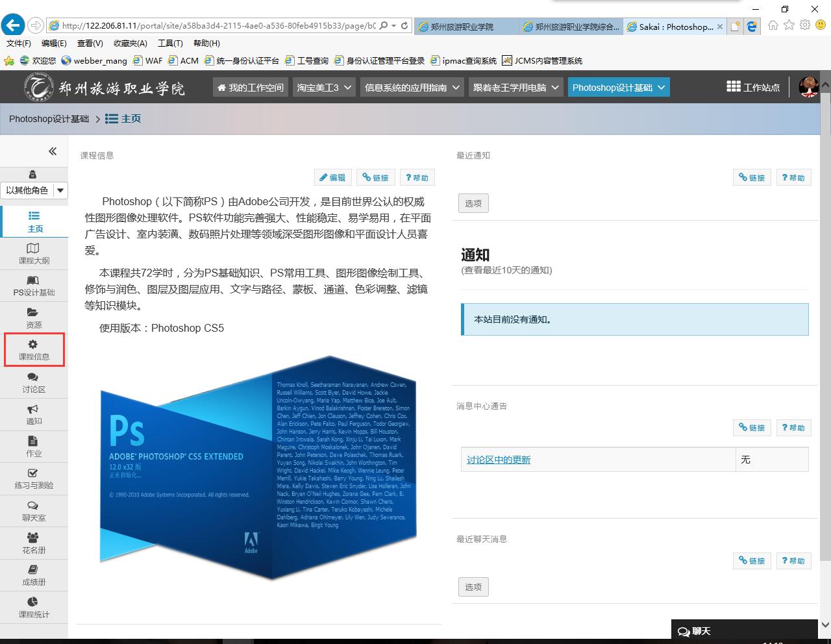Click 编辑 button in 课程信息 panel
The image size is (831, 644).
point(332,177)
